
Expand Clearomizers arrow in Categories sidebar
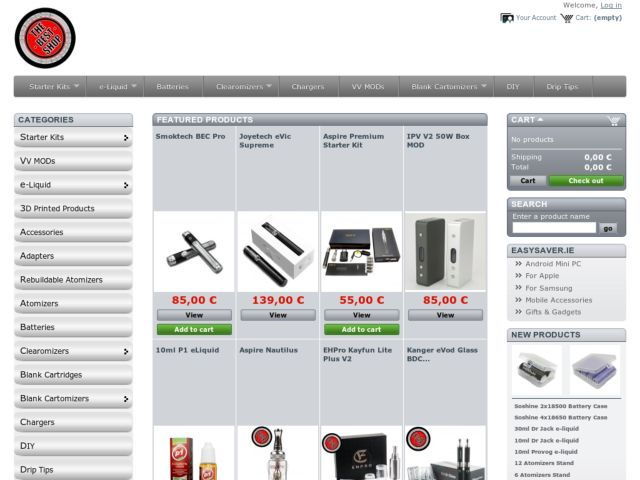tap(126, 351)
